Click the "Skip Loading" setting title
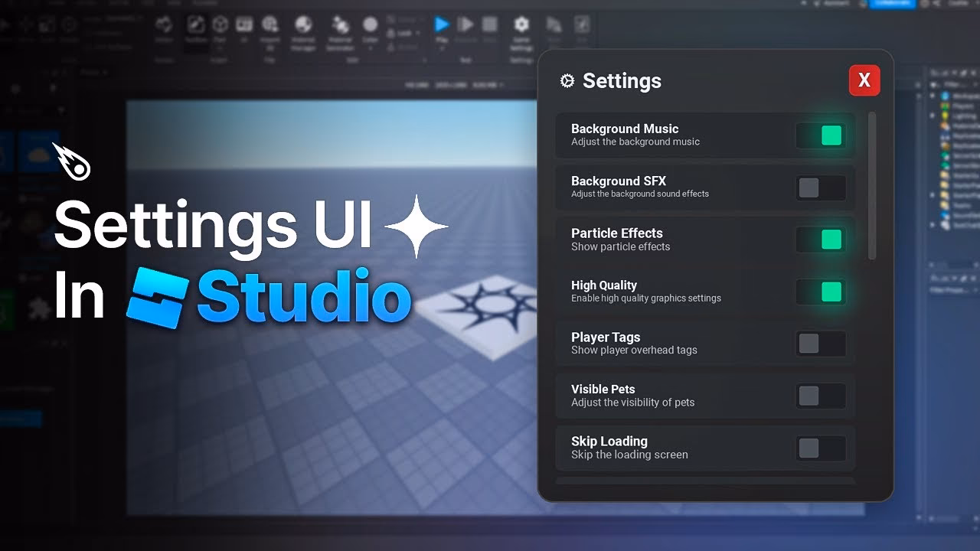Screen dimensions: 980x551 [609, 441]
